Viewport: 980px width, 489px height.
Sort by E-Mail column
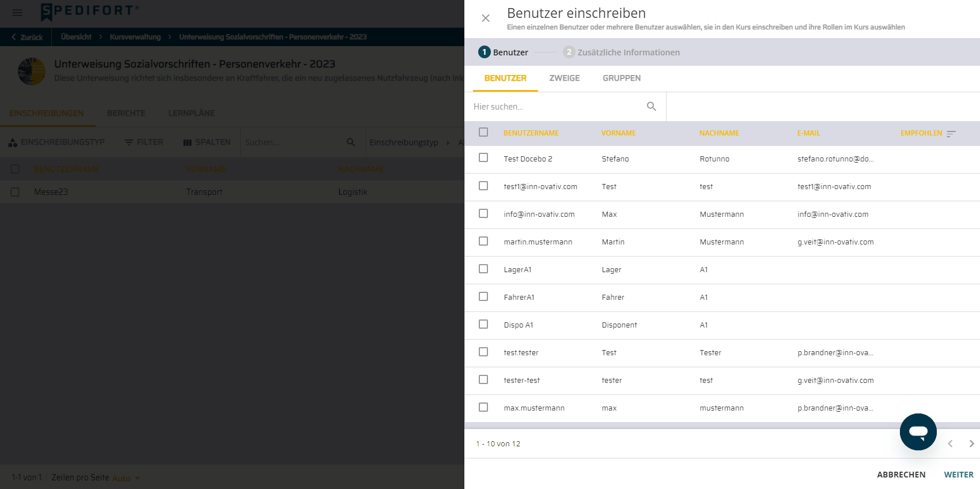[x=808, y=133]
